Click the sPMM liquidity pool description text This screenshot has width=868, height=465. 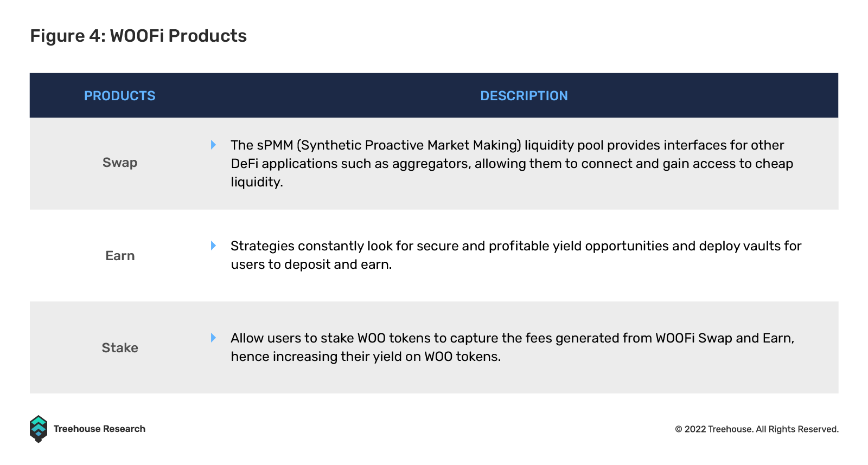pos(512,164)
